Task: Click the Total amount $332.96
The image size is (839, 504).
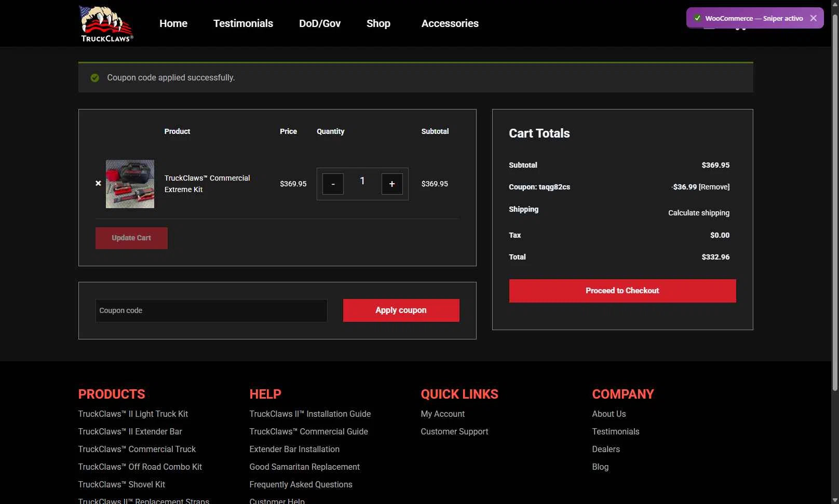Action: 715,257
